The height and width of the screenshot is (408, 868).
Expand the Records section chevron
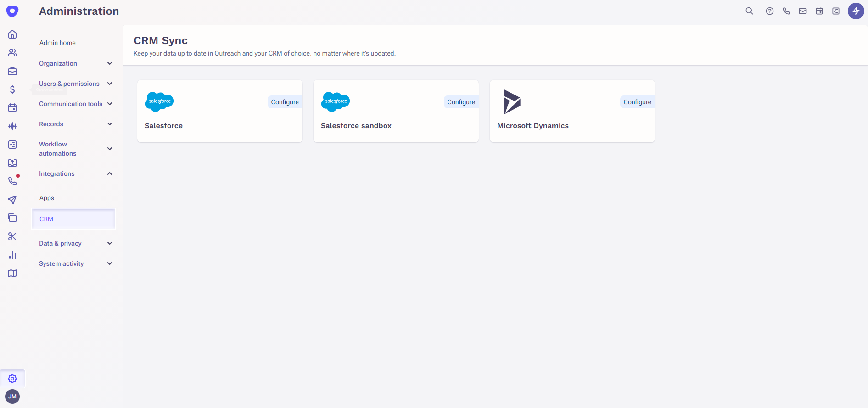point(110,124)
